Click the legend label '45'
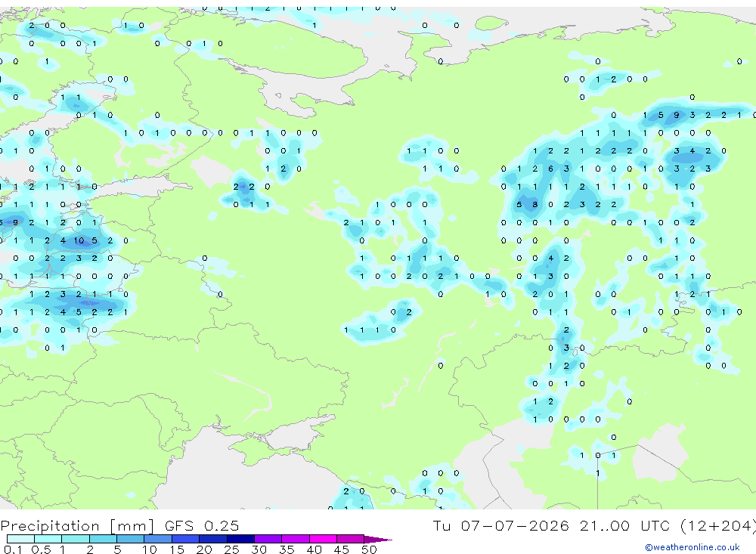The height and width of the screenshot is (554, 756). [x=342, y=549]
